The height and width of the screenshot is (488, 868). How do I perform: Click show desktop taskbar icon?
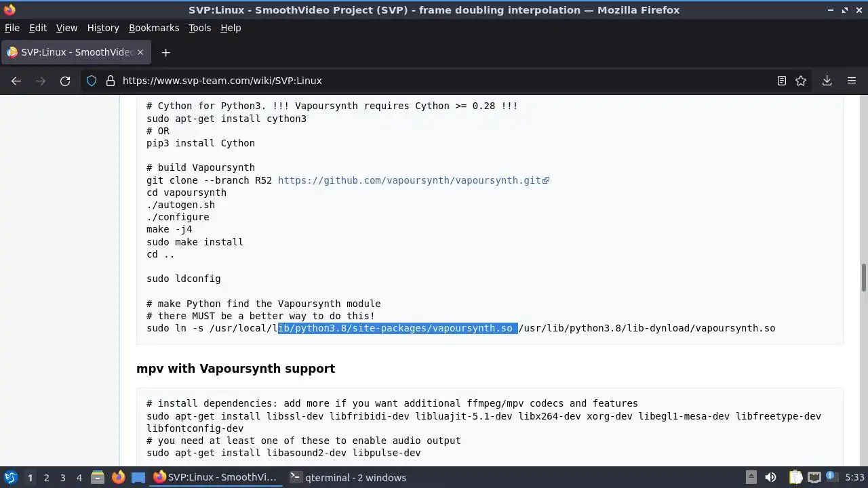[x=138, y=478]
